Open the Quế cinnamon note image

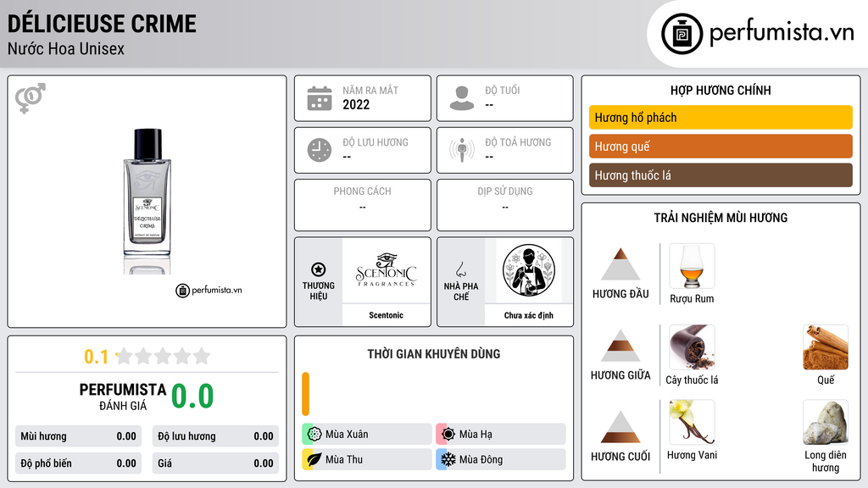[826, 347]
